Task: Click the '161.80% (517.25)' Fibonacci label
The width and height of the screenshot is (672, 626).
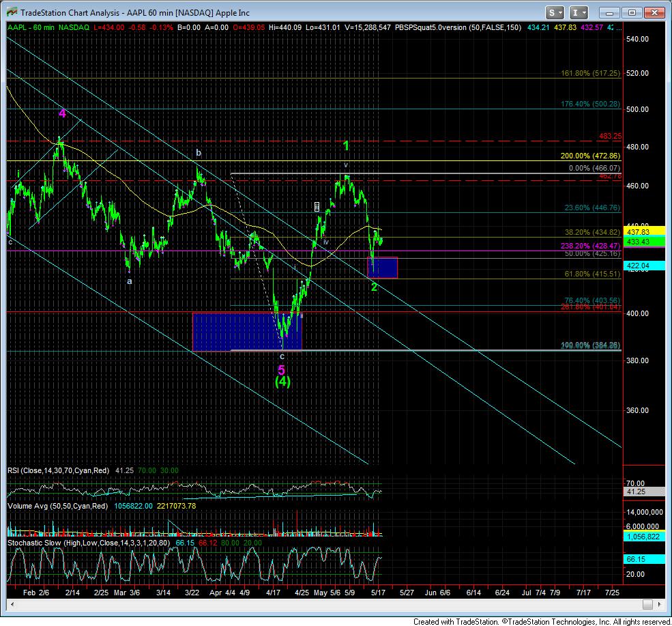Action: point(591,73)
